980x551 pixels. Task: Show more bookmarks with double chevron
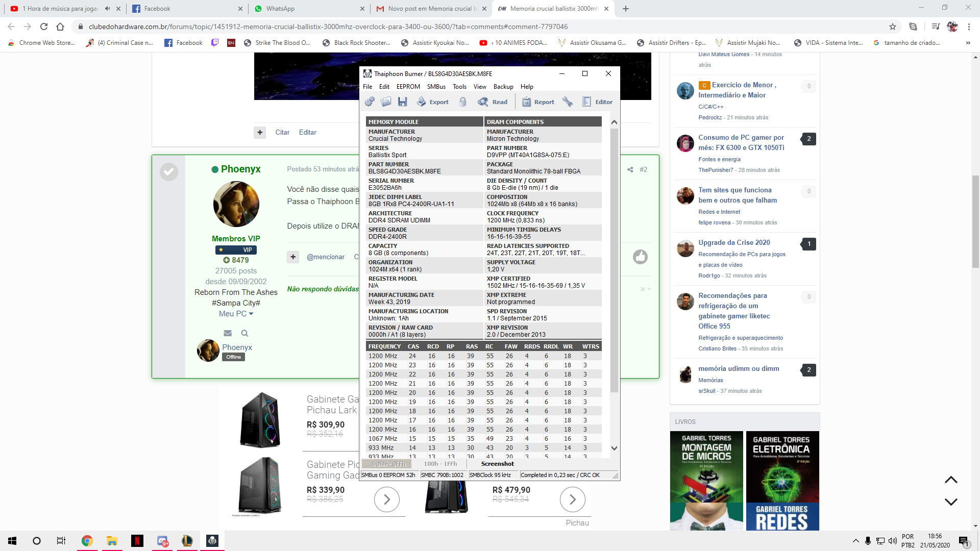click(968, 43)
